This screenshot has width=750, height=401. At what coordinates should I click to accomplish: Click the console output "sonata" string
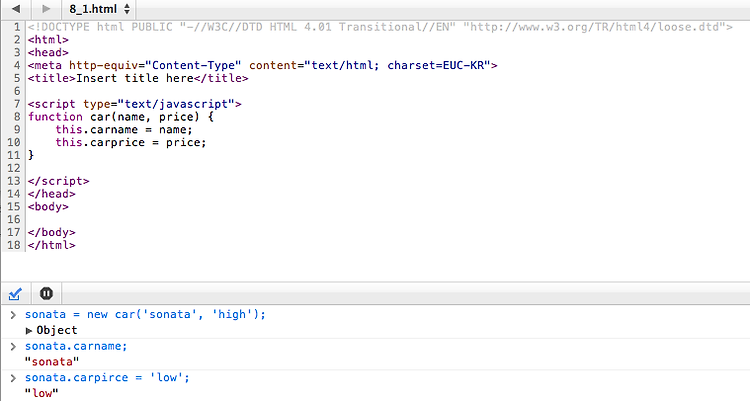point(52,362)
